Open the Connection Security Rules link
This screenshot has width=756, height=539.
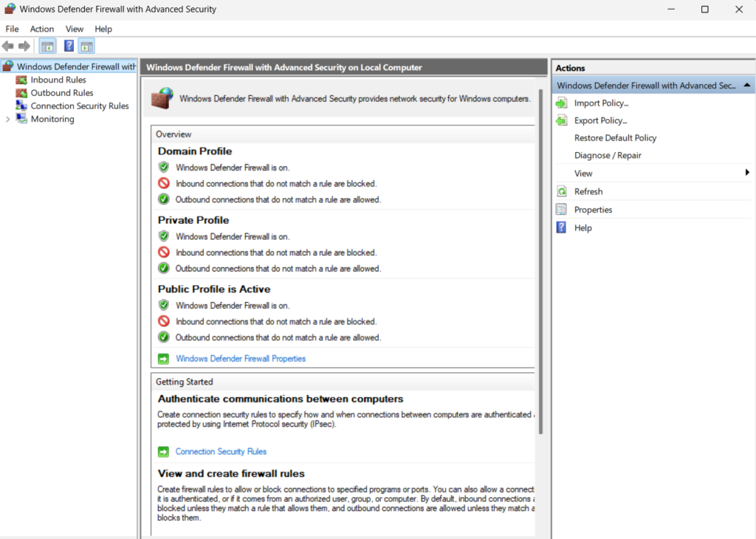pyautogui.click(x=221, y=452)
